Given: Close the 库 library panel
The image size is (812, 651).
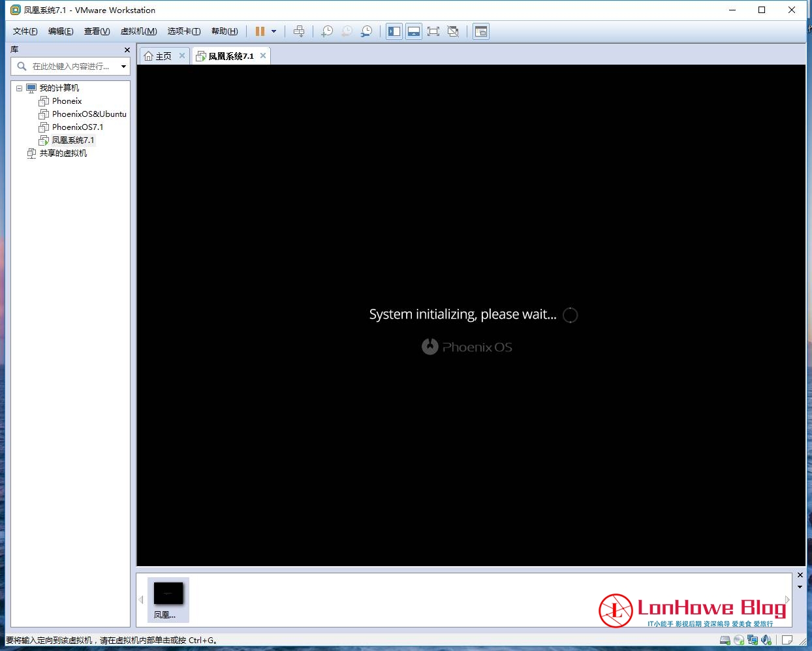Looking at the screenshot, I should coord(127,50).
